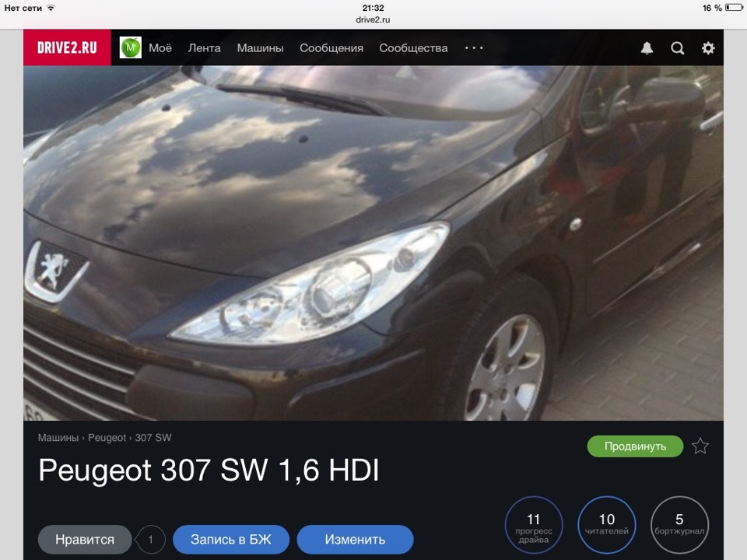Toggle the favorite star icon
This screenshot has height=560, width=747.
pyautogui.click(x=700, y=446)
